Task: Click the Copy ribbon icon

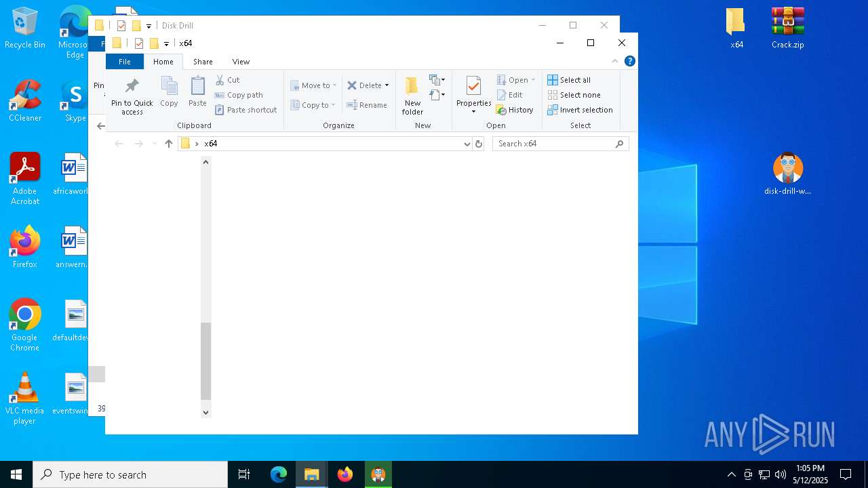Action: (x=169, y=86)
